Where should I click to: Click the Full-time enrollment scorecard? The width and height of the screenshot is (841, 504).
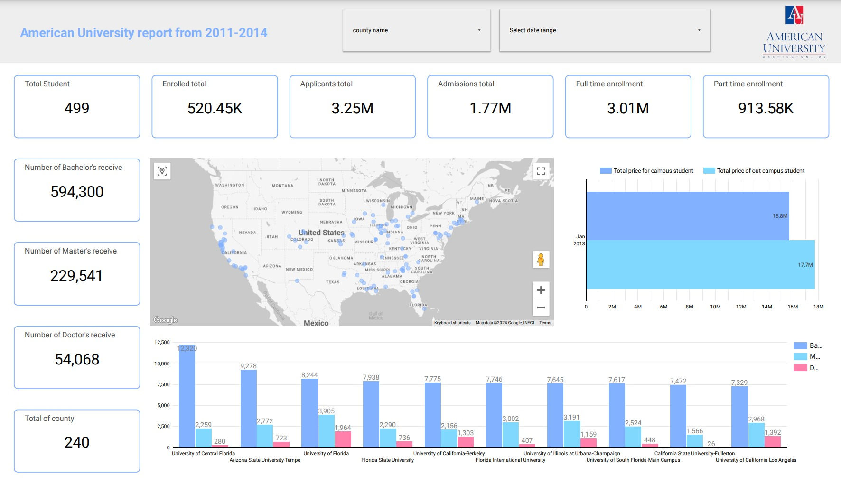628,107
